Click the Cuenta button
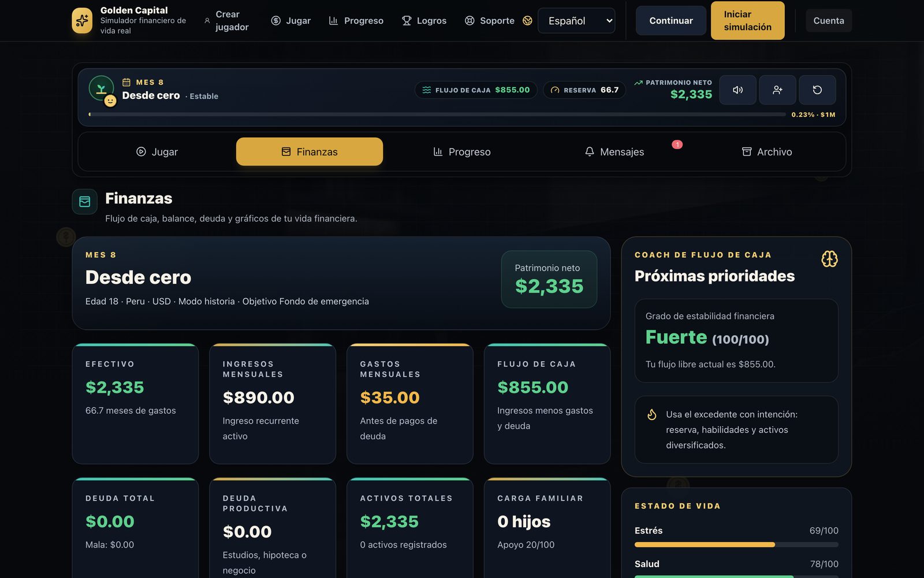The width and height of the screenshot is (924, 578). coord(829,21)
